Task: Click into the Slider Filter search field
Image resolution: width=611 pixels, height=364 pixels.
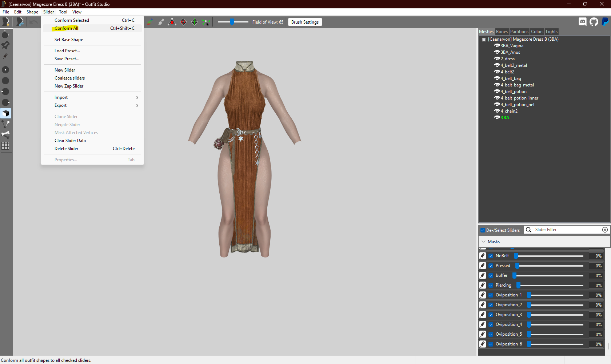Action: click(567, 230)
